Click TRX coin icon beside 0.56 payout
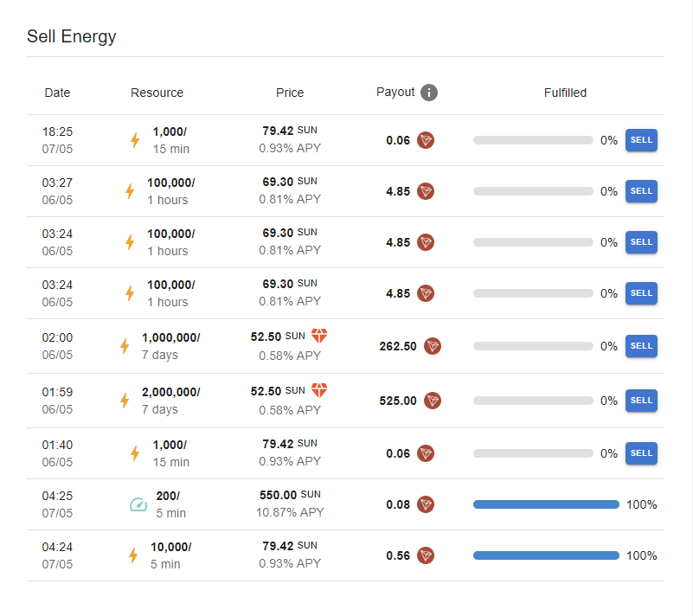The image size is (693, 616). pos(425,555)
